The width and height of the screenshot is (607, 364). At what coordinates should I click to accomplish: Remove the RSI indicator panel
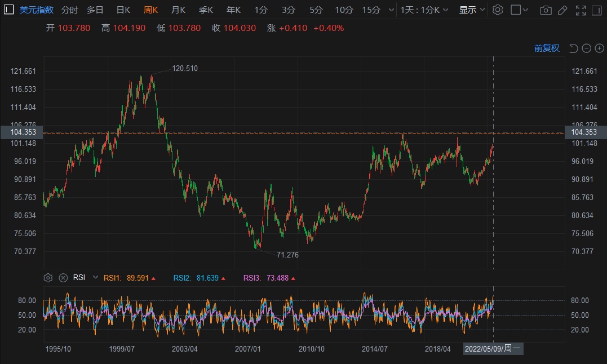[63, 278]
